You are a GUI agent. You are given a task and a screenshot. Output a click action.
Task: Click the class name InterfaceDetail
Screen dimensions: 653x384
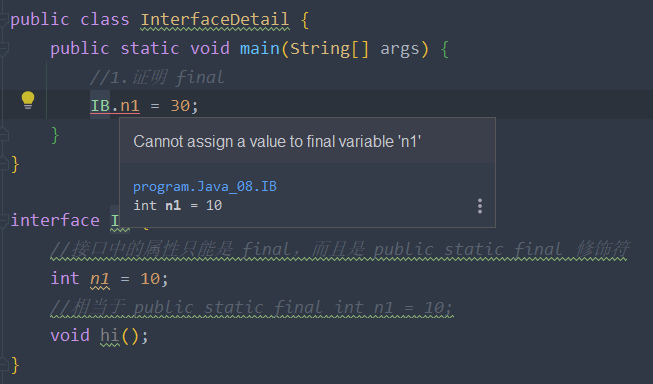click(x=214, y=20)
